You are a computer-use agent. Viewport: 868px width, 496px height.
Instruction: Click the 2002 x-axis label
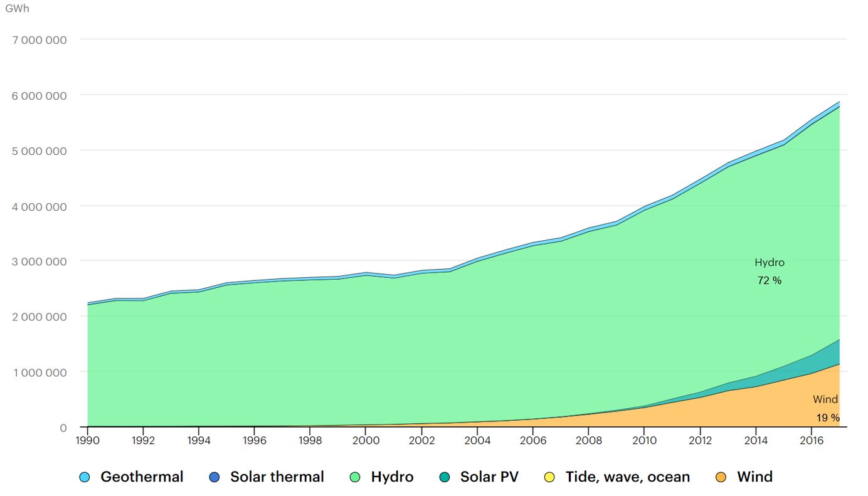421,440
